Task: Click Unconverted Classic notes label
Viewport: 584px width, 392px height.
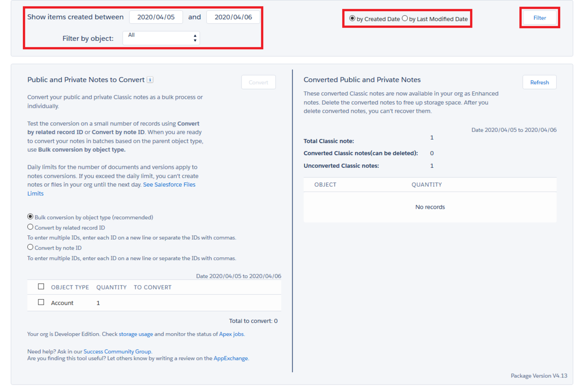Action: click(341, 166)
